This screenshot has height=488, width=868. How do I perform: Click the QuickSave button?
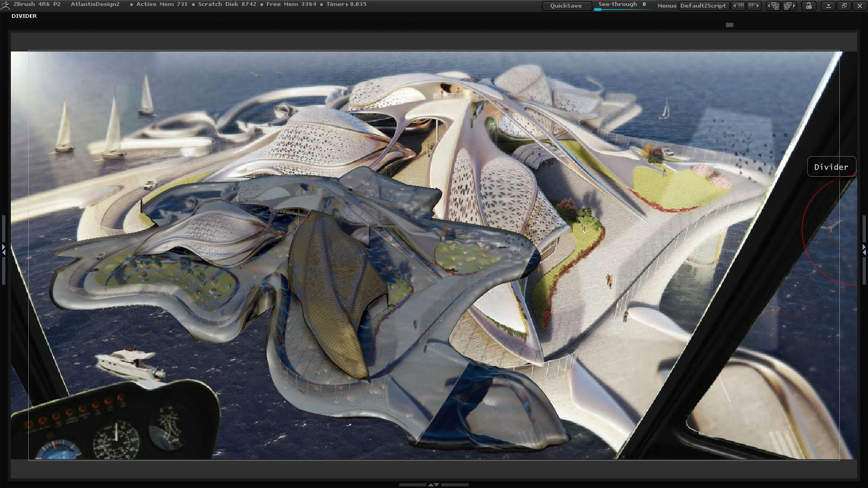click(566, 5)
